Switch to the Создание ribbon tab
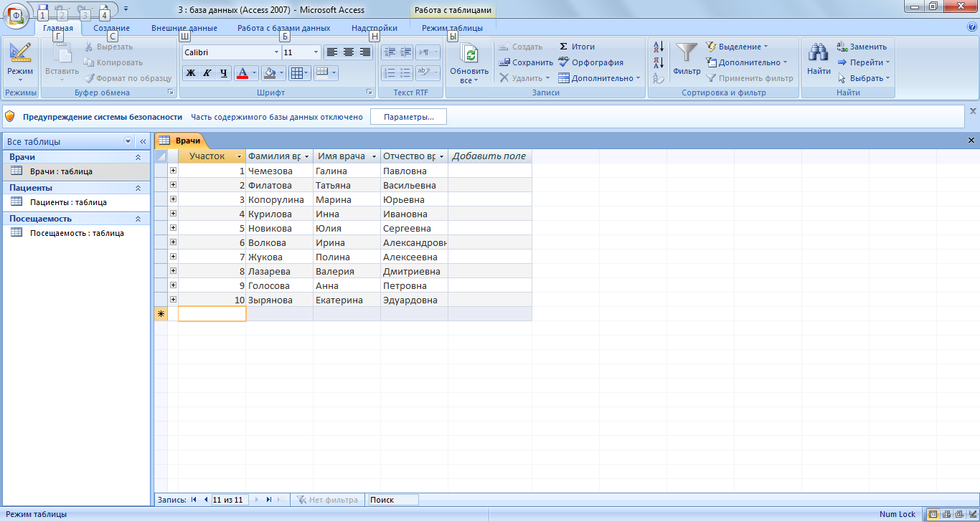This screenshot has width=980, height=522. [x=111, y=28]
